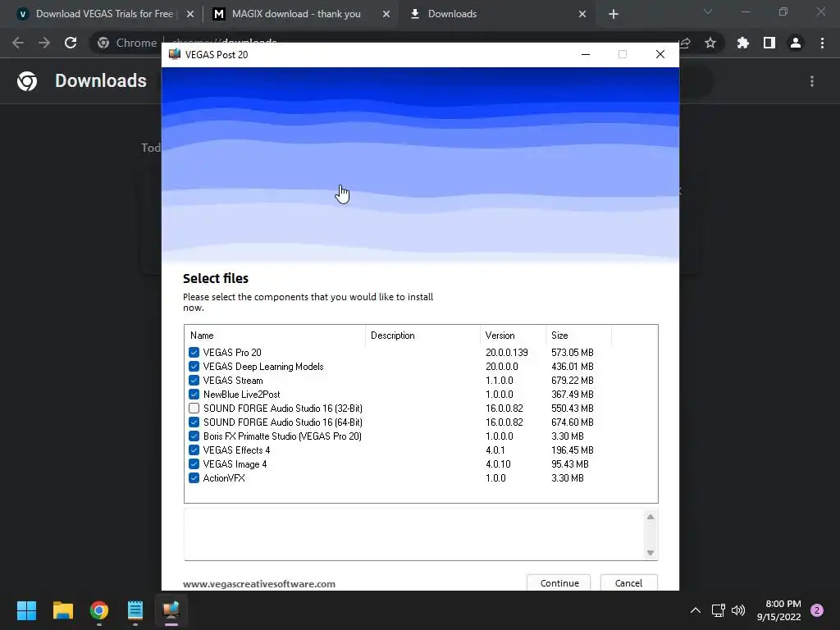Viewport: 840px width, 630px height.
Task: Click the Description column header
Action: [422, 336]
